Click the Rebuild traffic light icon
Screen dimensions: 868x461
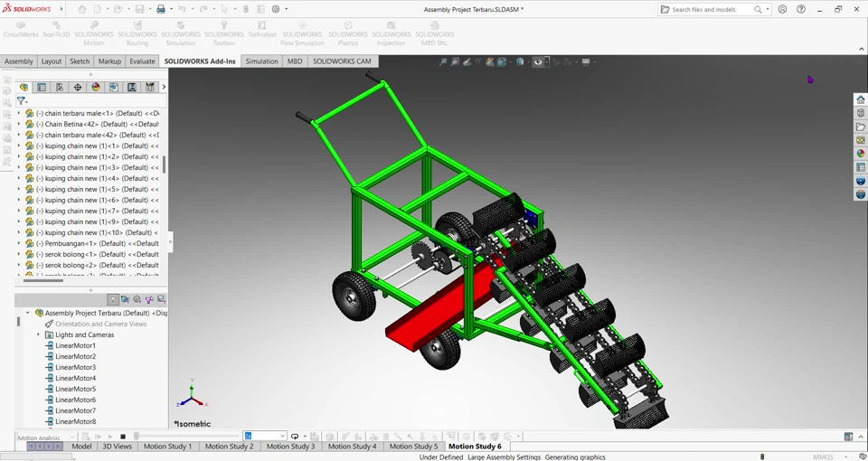(246, 9)
